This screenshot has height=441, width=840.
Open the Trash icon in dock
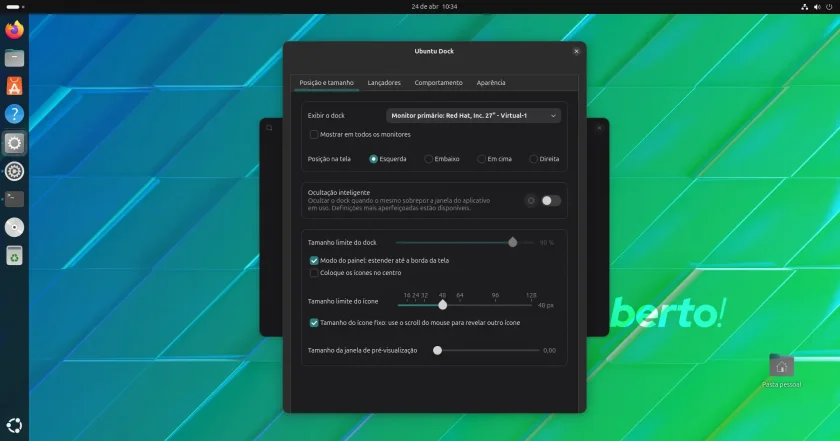coord(14,256)
